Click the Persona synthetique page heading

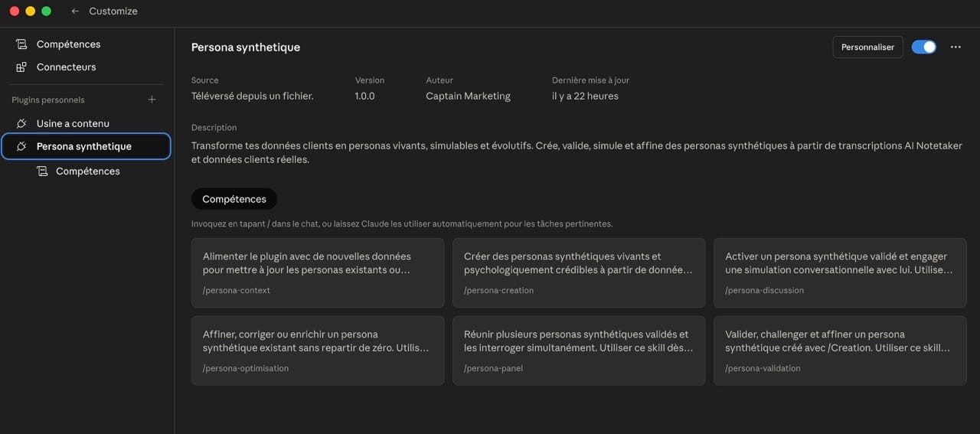tap(246, 47)
